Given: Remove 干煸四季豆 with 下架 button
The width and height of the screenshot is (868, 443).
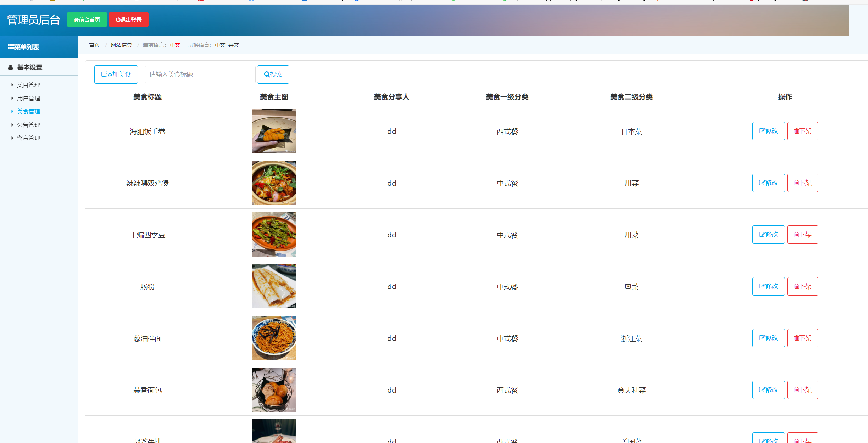Looking at the screenshot, I should pos(803,235).
